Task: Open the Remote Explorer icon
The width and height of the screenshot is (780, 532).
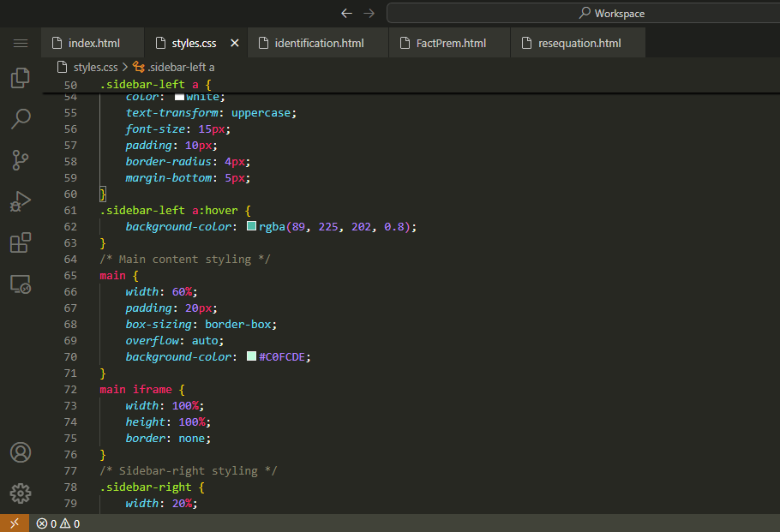Action: click(x=21, y=284)
